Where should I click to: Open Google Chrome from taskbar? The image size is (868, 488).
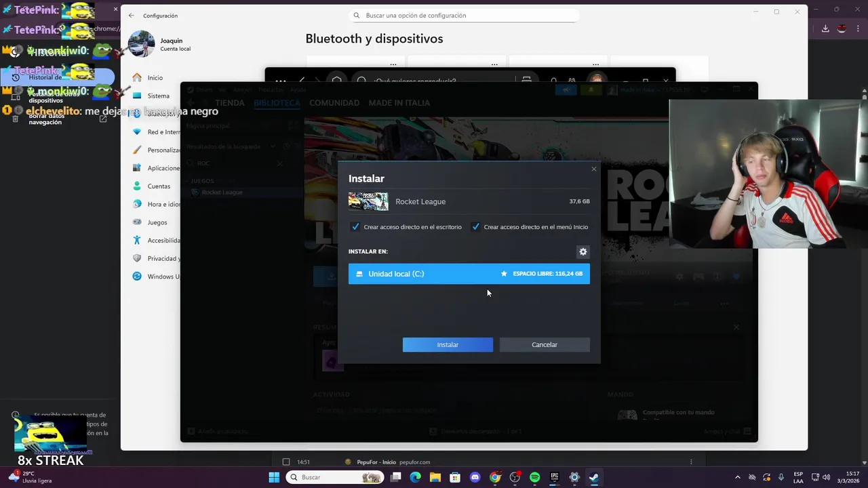click(495, 477)
